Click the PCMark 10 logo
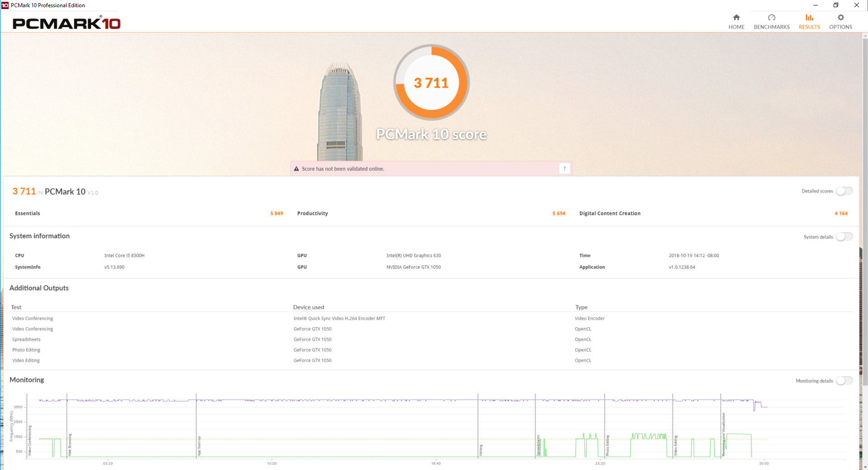Image resolution: width=868 pixels, height=470 pixels. tap(66, 23)
